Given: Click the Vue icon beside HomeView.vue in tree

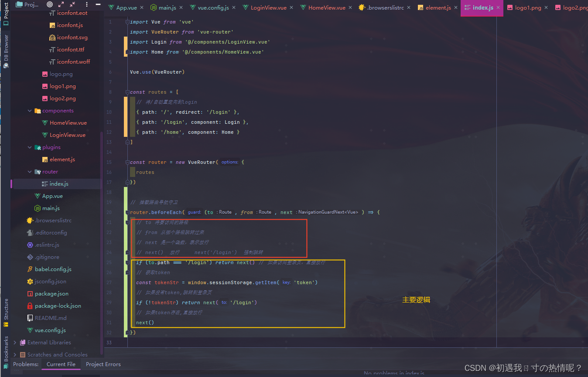Looking at the screenshot, I should (x=45, y=123).
